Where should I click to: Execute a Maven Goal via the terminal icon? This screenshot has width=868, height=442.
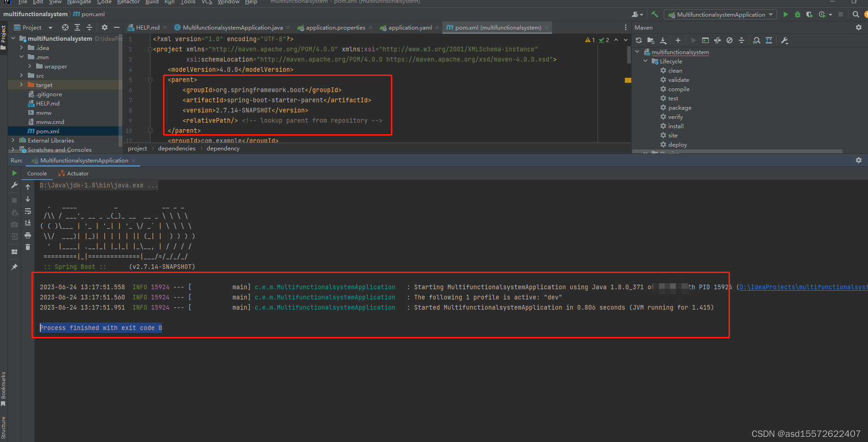coord(705,40)
